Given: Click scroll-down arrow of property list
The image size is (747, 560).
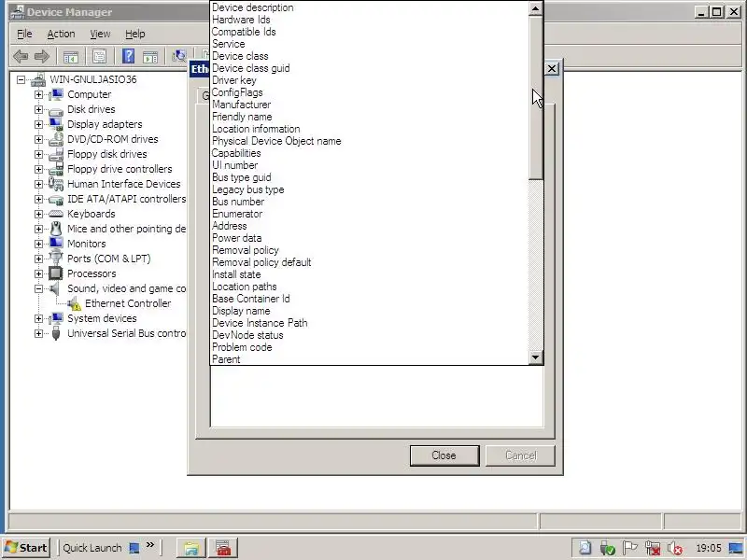Looking at the screenshot, I should click(x=536, y=357).
